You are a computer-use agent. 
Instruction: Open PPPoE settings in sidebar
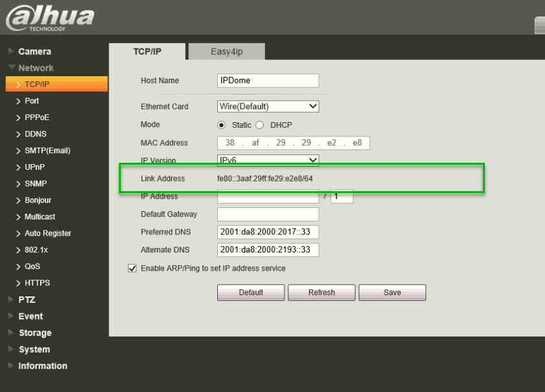36,118
